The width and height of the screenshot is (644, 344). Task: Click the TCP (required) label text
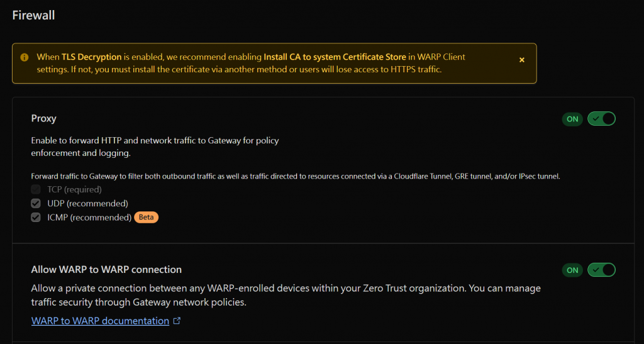[x=74, y=189]
